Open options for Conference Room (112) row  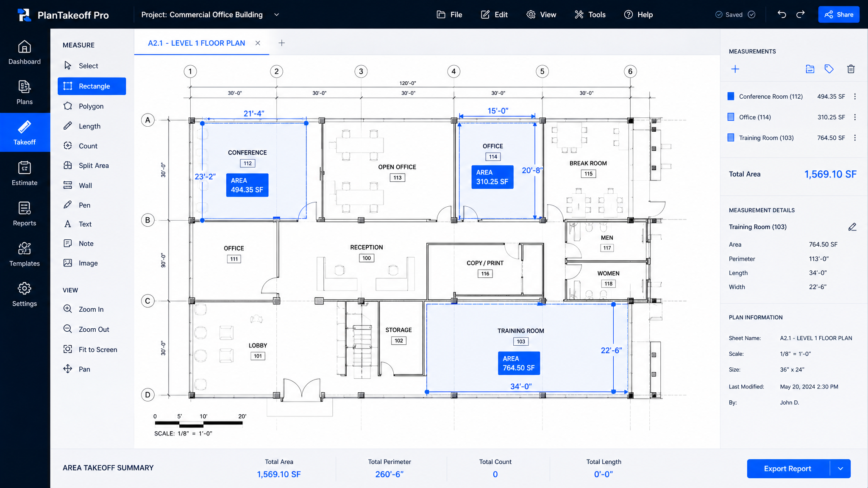(x=855, y=97)
